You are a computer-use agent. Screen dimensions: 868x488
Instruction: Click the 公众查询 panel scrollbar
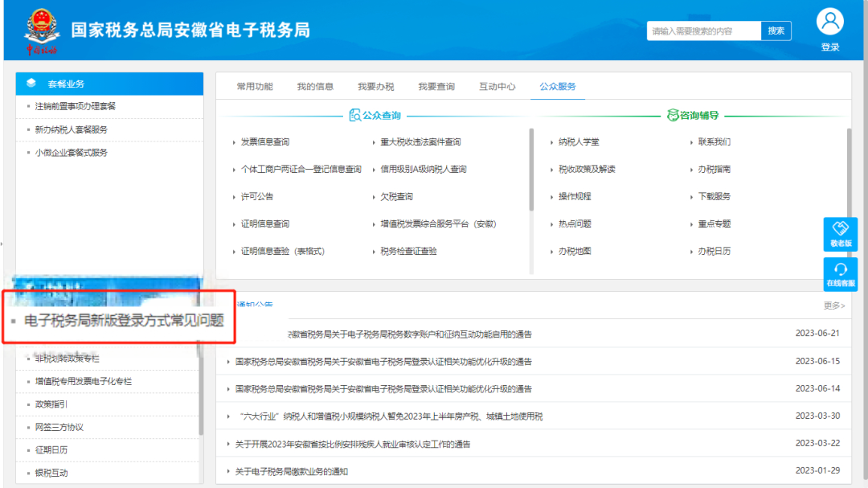[531, 170]
